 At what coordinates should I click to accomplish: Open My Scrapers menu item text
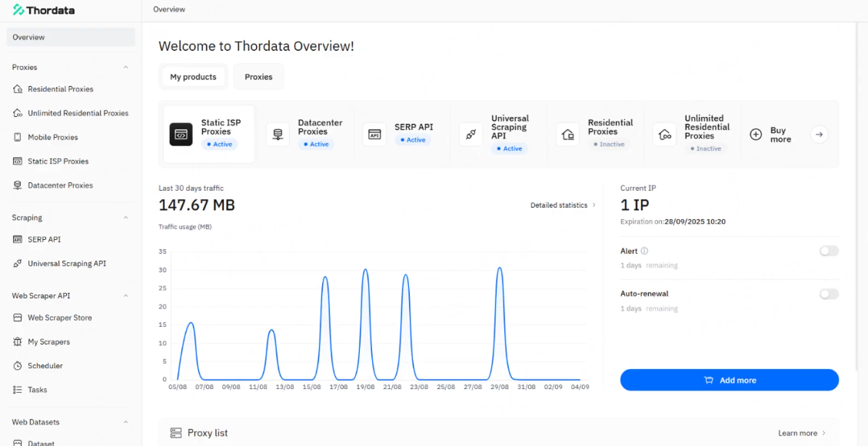[x=49, y=342]
